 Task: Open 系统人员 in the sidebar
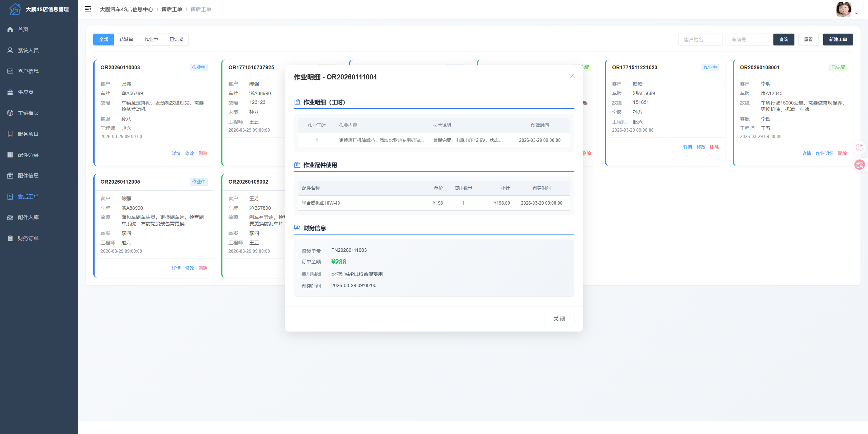point(39,50)
